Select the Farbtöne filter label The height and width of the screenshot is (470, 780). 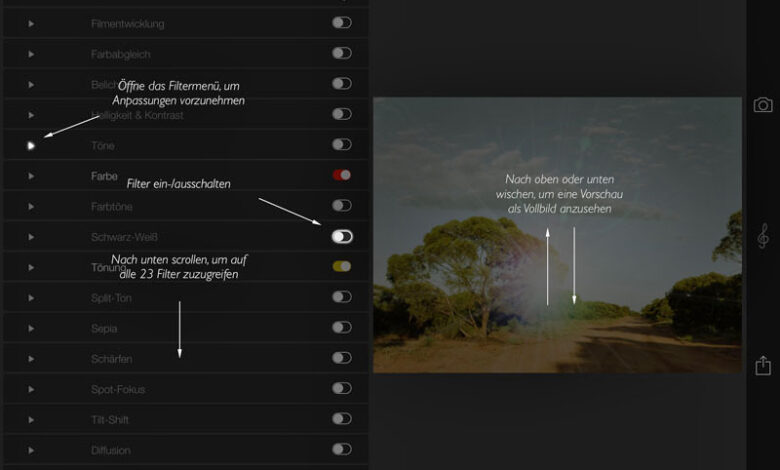(111, 207)
